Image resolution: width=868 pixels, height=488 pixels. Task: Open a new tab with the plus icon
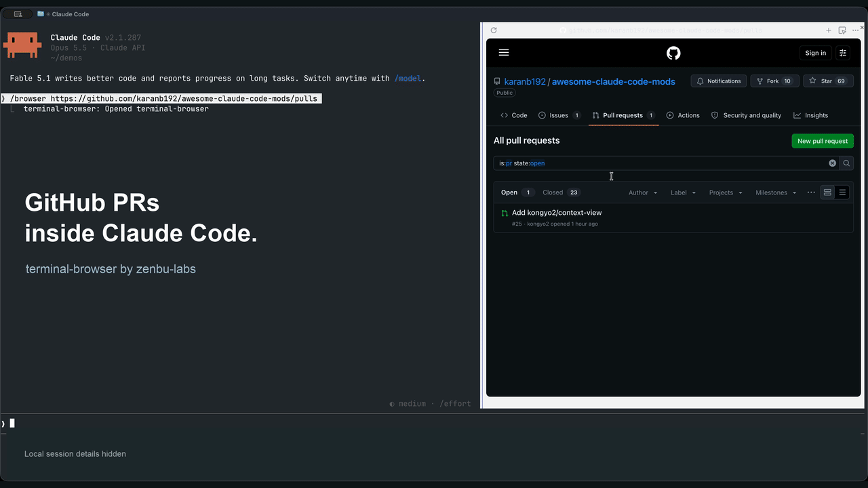[829, 30]
